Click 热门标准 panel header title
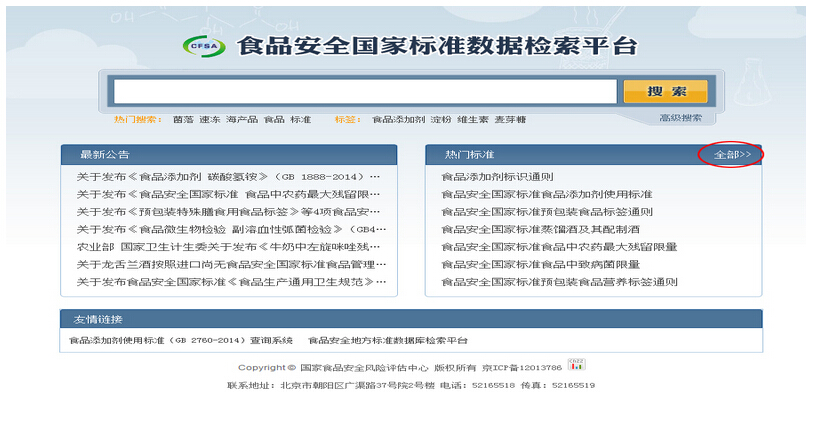This screenshot has width=817, height=428. (469, 155)
